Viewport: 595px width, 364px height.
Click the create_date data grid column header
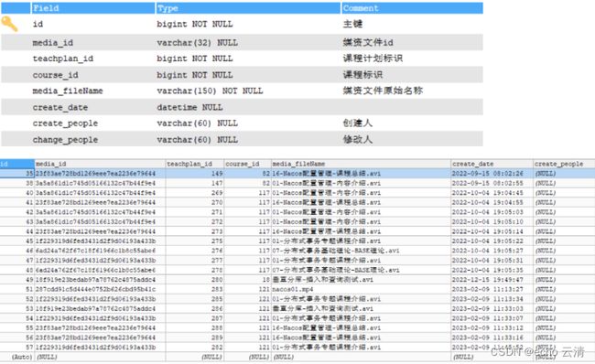coord(492,164)
